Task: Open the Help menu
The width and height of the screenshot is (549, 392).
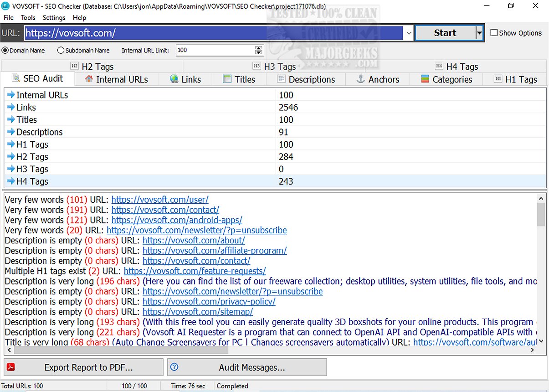Action: click(x=80, y=17)
